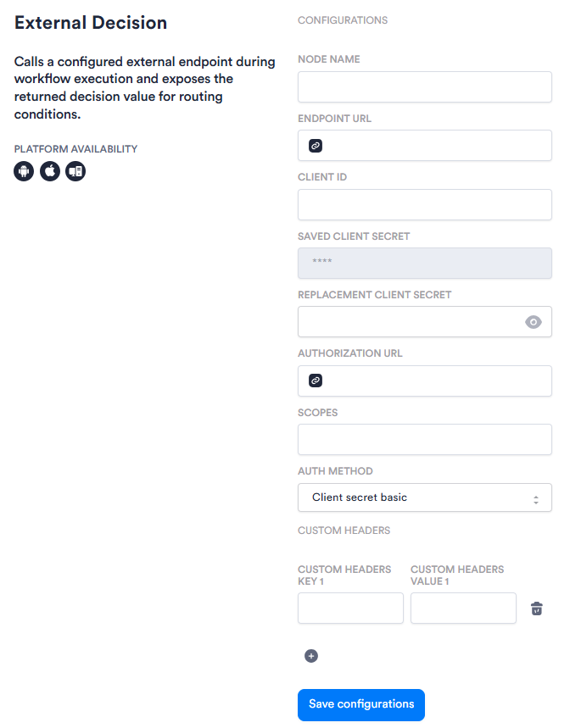Select the Scopes input field
Image resolution: width=570 pixels, height=728 pixels.
(425, 439)
